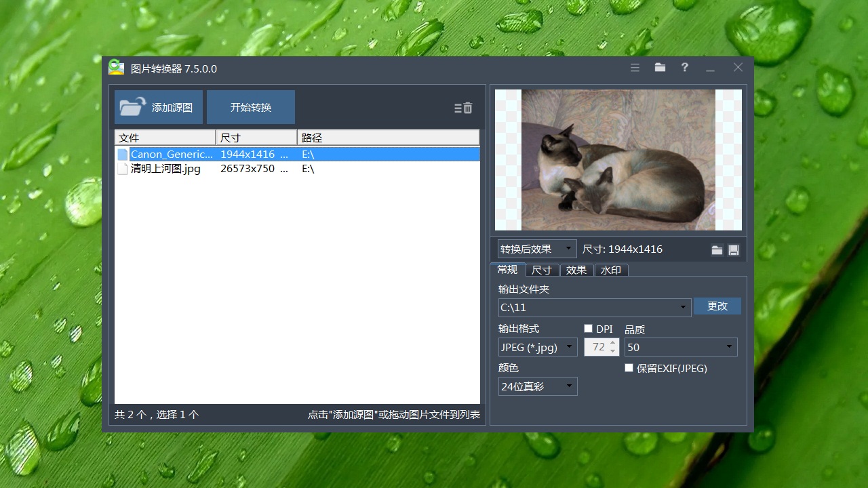This screenshot has width=868, height=488.
Task: Click the app logo icon in the title bar
Action: [115, 68]
